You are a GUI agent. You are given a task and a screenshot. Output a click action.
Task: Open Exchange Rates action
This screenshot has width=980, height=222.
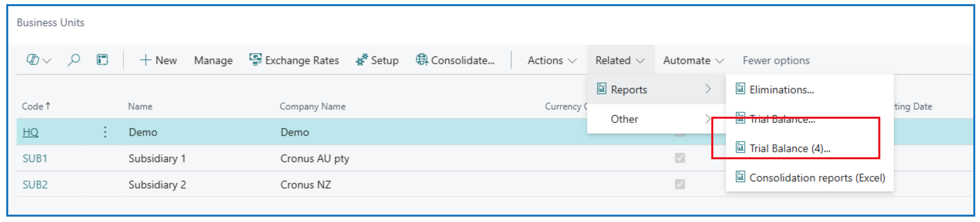(x=294, y=60)
